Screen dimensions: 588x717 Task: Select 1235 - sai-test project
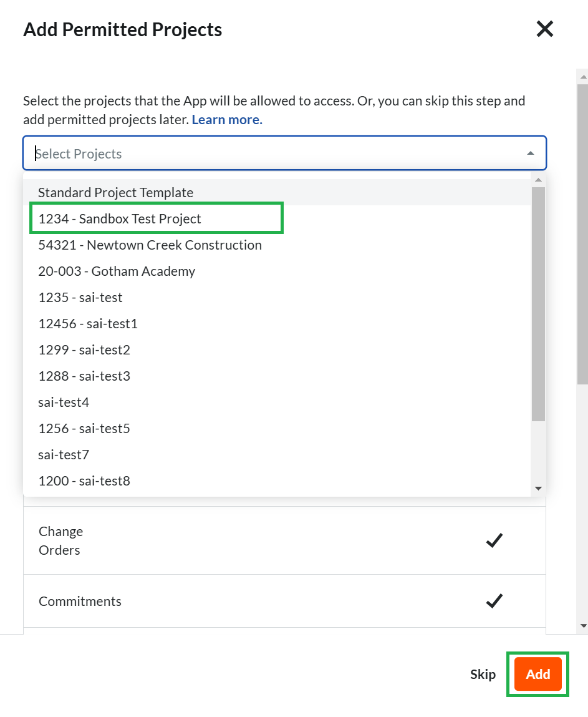(80, 297)
